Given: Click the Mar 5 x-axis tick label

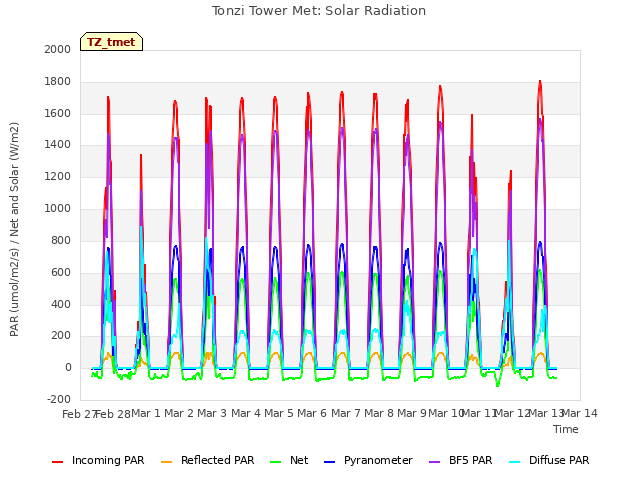Looking at the screenshot, I should click(x=279, y=413).
